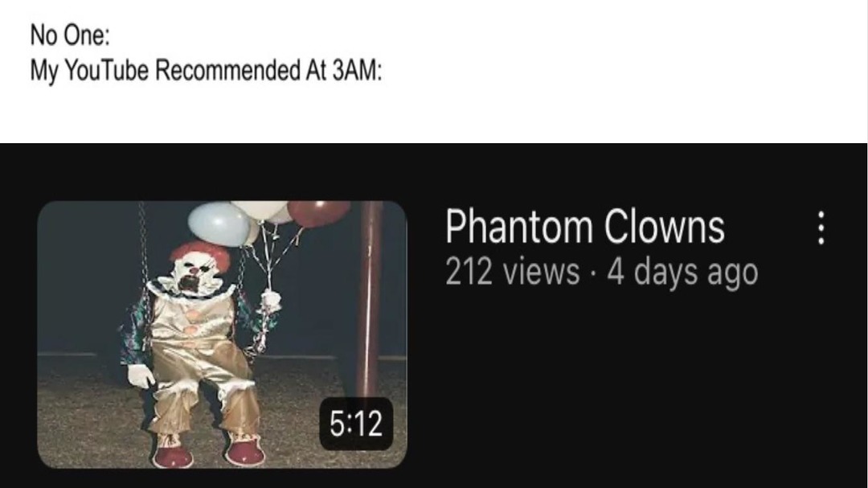
Task: Click the 4 days ago label
Action: pyautogui.click(x=682, y=273)
